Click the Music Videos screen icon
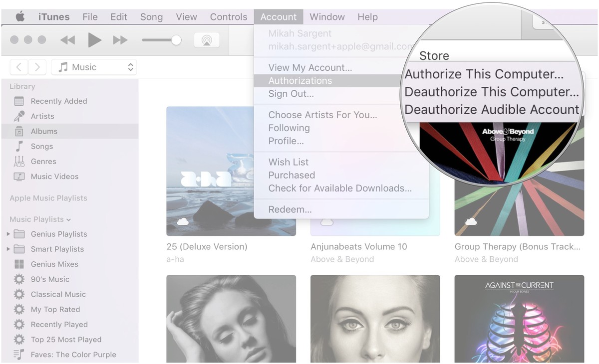This screenshot has height=364, width=599. tap(19, 177)
